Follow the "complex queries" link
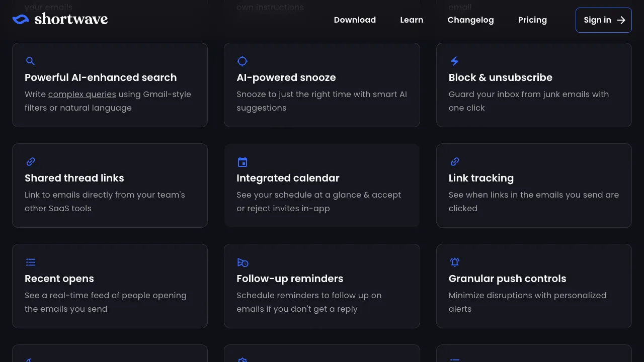 (82, 95)
